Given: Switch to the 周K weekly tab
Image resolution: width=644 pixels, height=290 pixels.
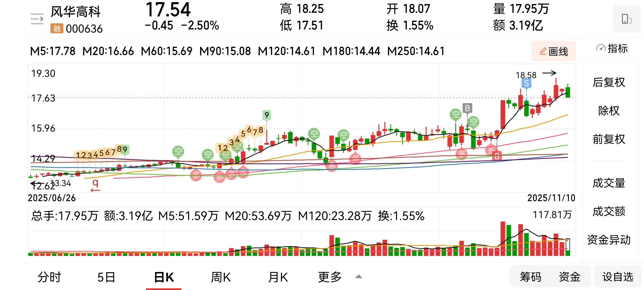Looking at the screenshot, I should [221, 277].
